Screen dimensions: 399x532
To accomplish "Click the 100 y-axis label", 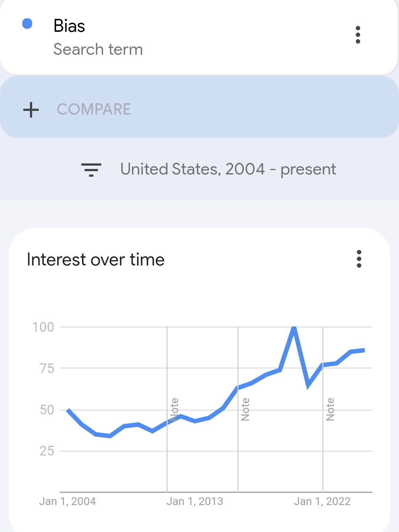I will [x=43, y=327].
